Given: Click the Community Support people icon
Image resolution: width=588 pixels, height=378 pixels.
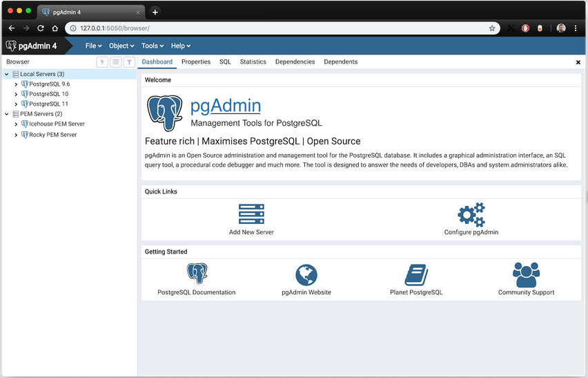Looking at the screenshot, I should pos(526,275).
